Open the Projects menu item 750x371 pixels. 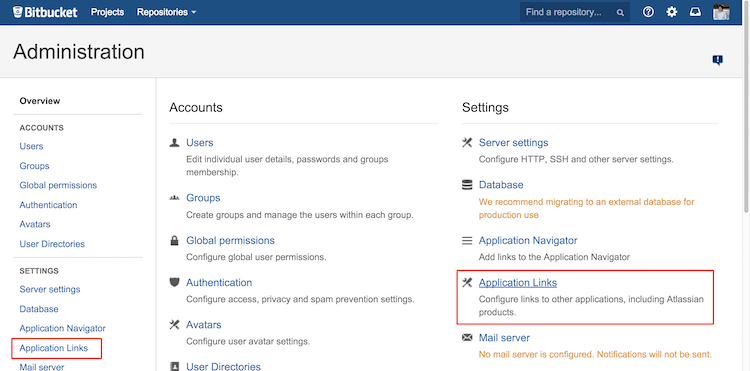tap(108, 12)
